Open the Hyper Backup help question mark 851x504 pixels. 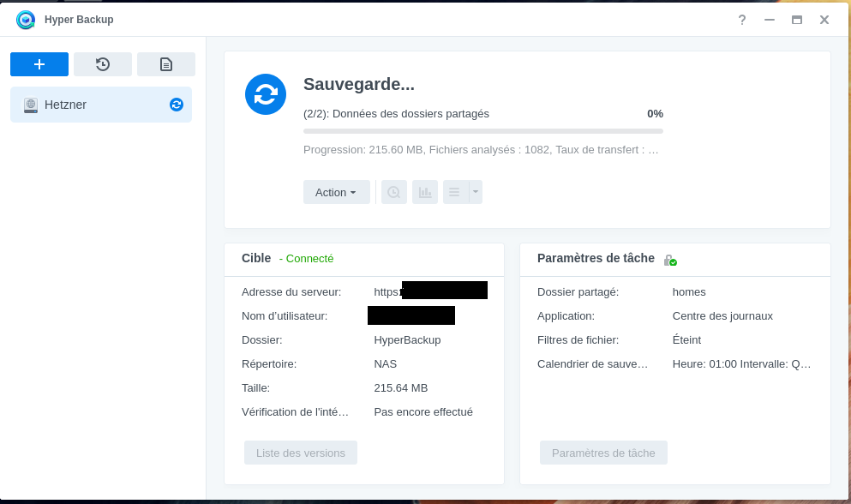coord(742,20)
